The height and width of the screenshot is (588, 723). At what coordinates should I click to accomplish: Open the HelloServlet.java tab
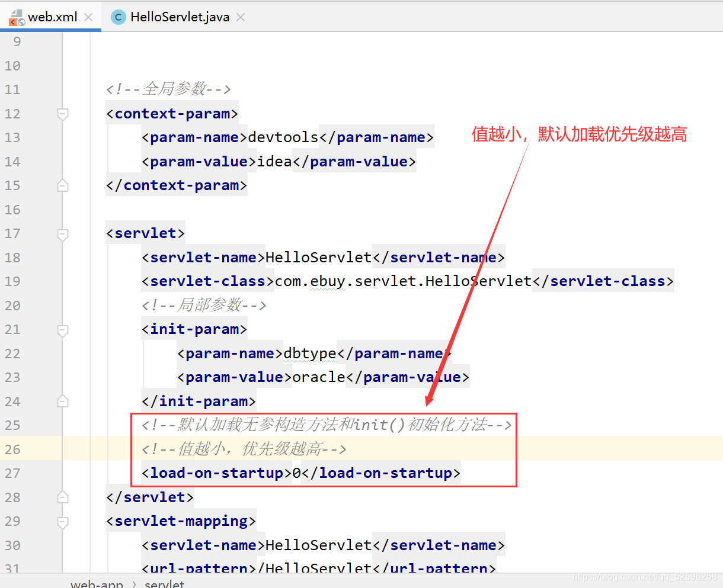pyautogui.click(x=180, y=17)
